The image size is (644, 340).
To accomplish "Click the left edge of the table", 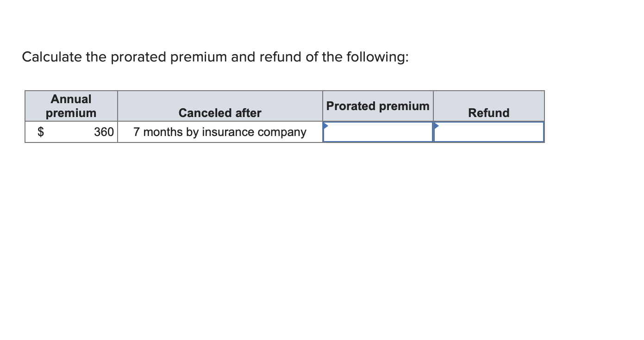I will coord(25,117).
